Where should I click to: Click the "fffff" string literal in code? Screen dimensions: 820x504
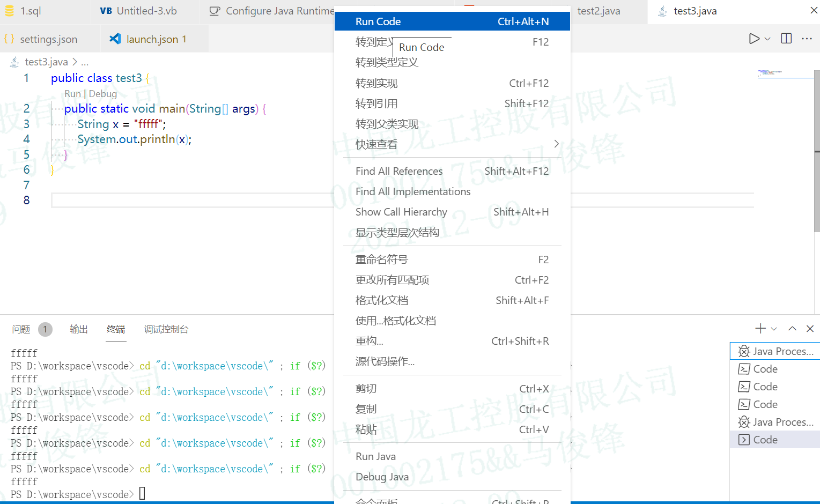[x=148, y=124]
